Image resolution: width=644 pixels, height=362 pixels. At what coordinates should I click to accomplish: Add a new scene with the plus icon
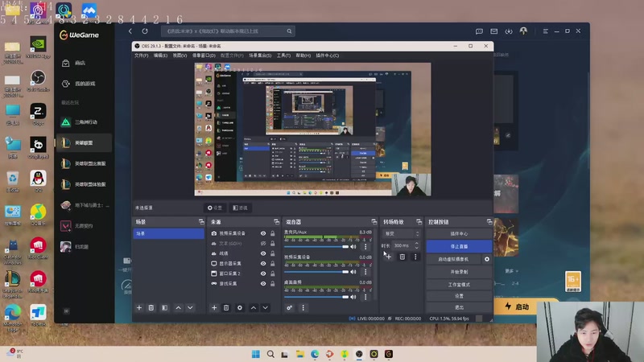138,307
